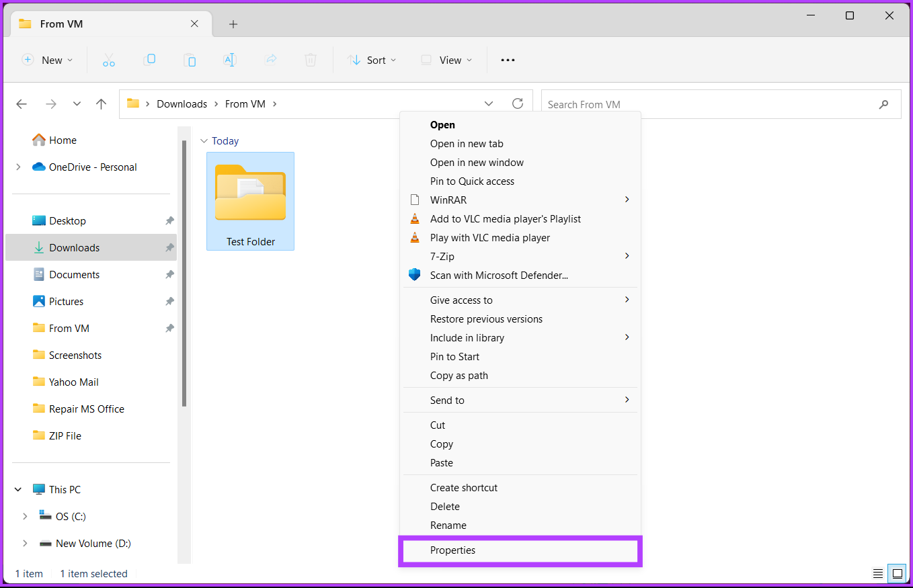This screenshot has height=588, width=913.
Task: Open address bar history dropdown arrow
Action: (x=489, y=104)
